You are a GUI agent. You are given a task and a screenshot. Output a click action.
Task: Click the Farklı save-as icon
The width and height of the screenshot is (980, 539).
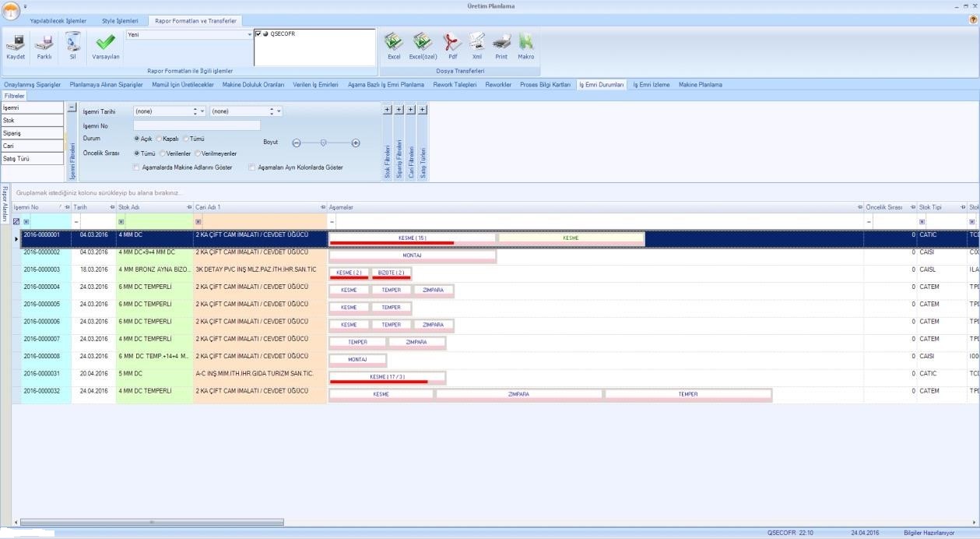click(44, 43)
